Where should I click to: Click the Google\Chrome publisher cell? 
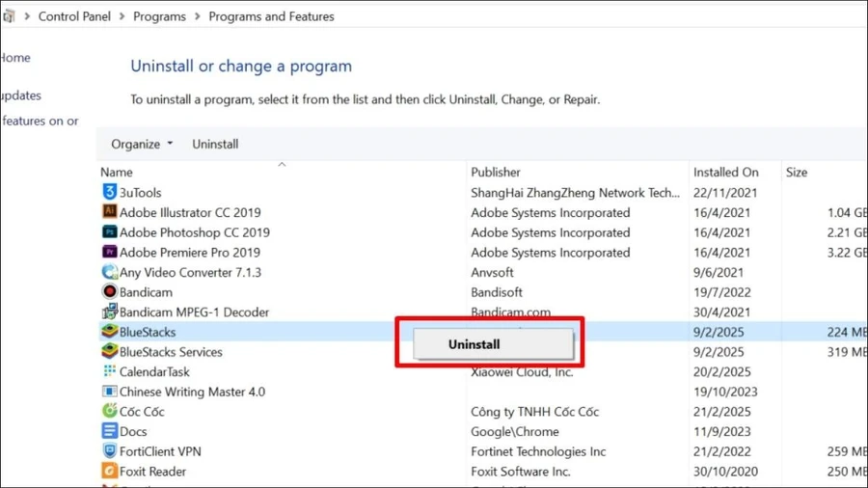click(515, 431)
